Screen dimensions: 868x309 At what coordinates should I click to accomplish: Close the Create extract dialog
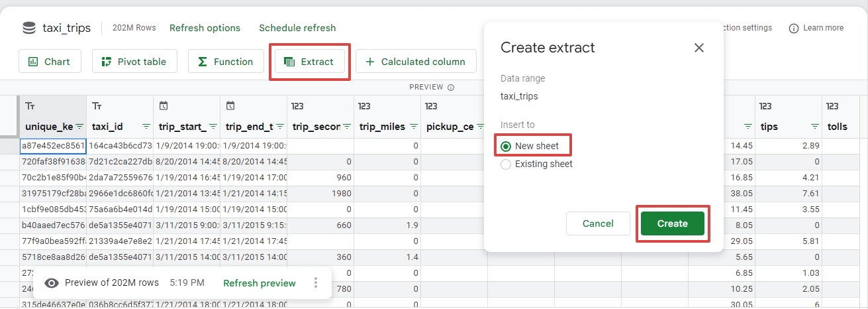pyautogui.click(x=699, y=48)
